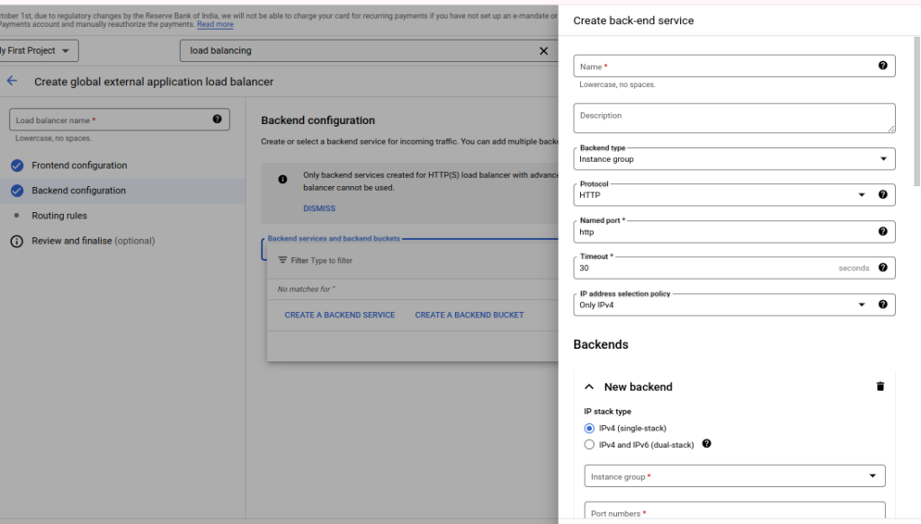Click help icon beside IPv4 and IPv6 option
Viewport: 921px width, 524px height.
(707, 444)
